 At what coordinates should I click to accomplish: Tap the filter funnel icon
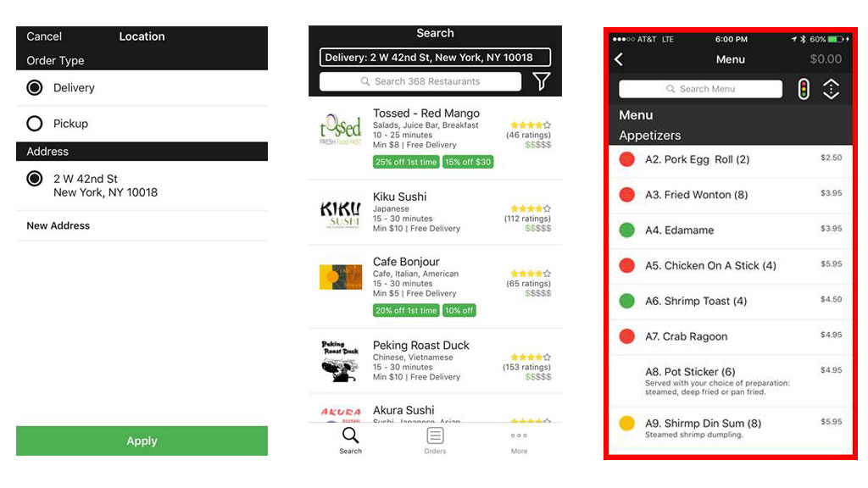point(541,81)
